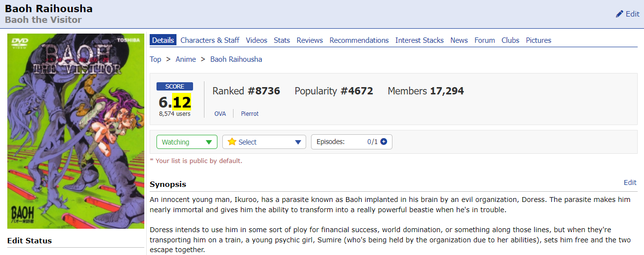Image resolution: width=644 pixels, height=255 pixels.
Task: Go to Anime breadcrumb link
Action: point(186,59)
